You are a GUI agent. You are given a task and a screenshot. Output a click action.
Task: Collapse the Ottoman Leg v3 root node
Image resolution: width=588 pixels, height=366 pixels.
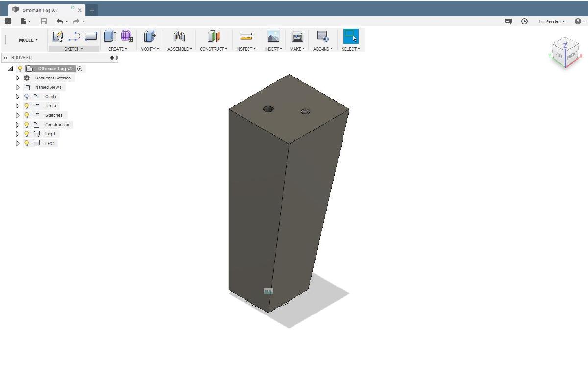coord(11,69)
